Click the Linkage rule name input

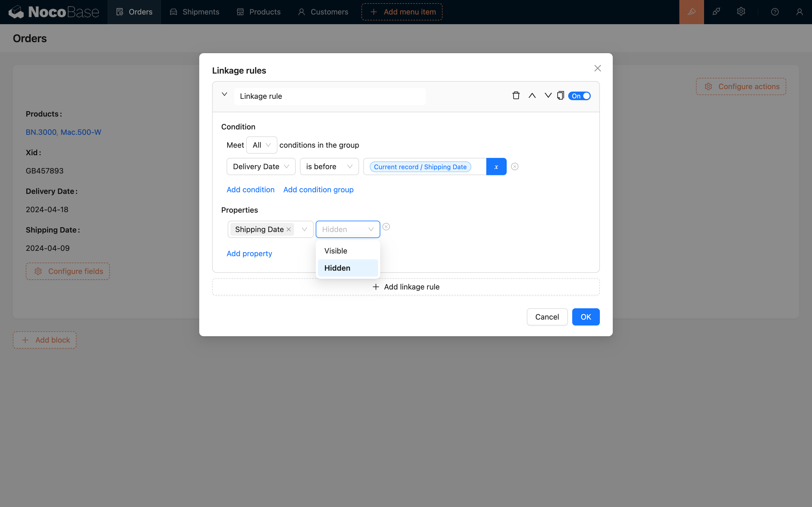click(329, 96)
